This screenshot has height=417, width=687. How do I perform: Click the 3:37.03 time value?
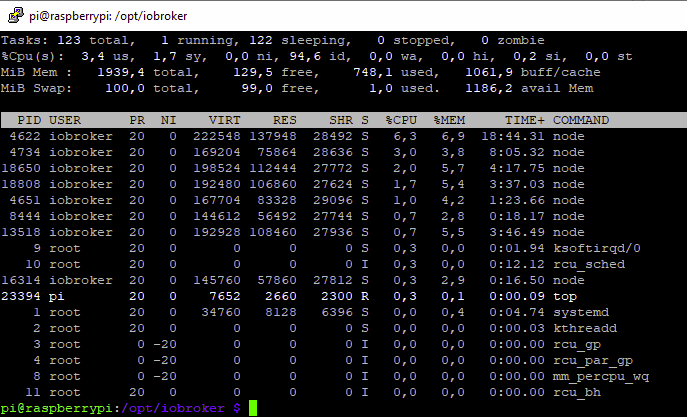click(x=517, y=184)
